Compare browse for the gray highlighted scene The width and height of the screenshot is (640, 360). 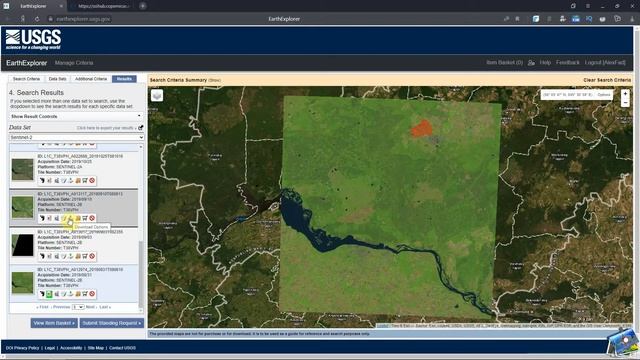tap(56, 218)
